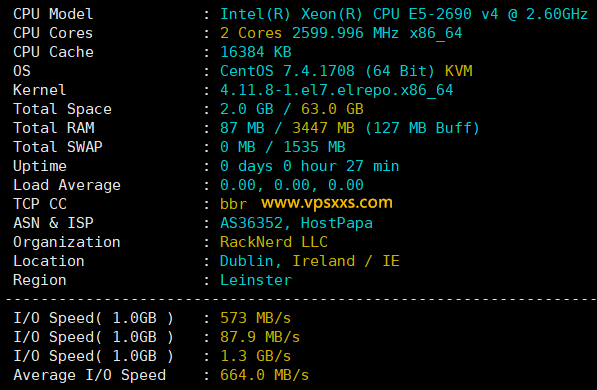Select region value 'Leinster'
Screen dimensions: 597x390
coord(256,281)
